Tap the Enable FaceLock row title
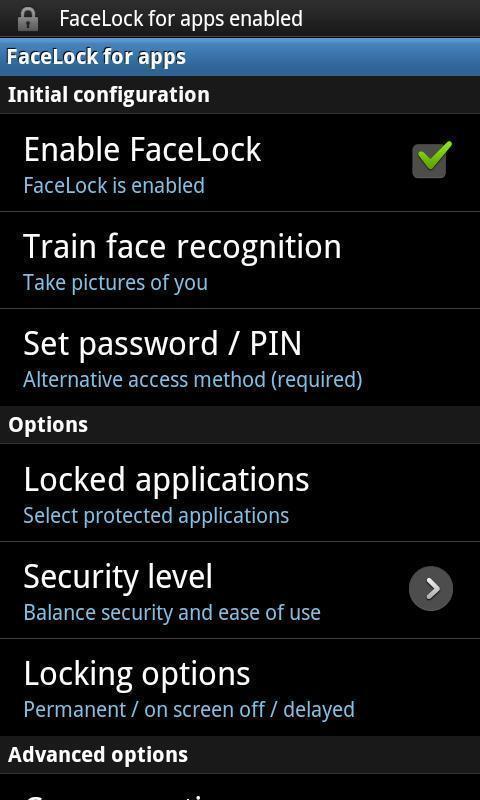The image size is (480, 800). [142, 149]
